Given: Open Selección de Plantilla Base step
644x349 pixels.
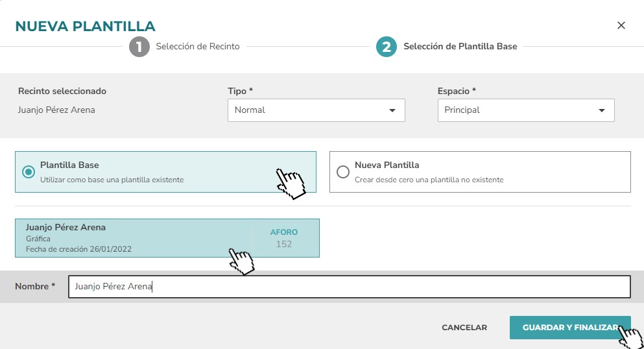Looking at the screenshot, I should (460, 47).
